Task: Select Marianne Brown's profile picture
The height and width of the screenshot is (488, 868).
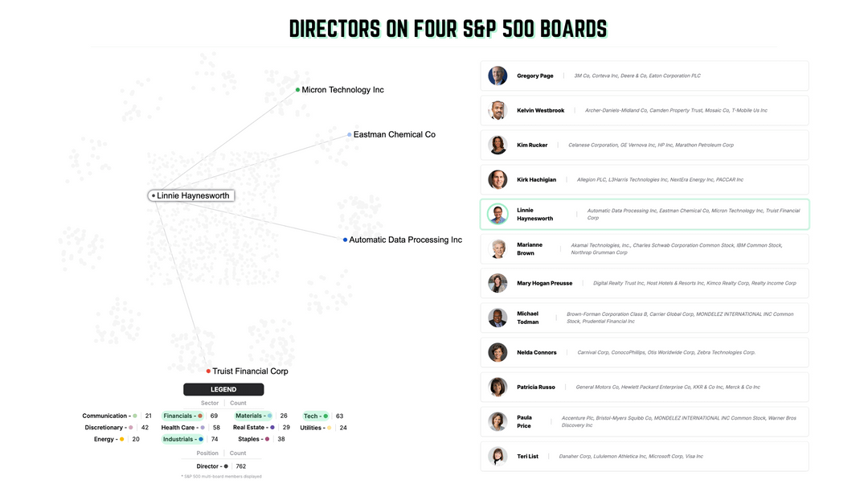Action: click(497, 248)
